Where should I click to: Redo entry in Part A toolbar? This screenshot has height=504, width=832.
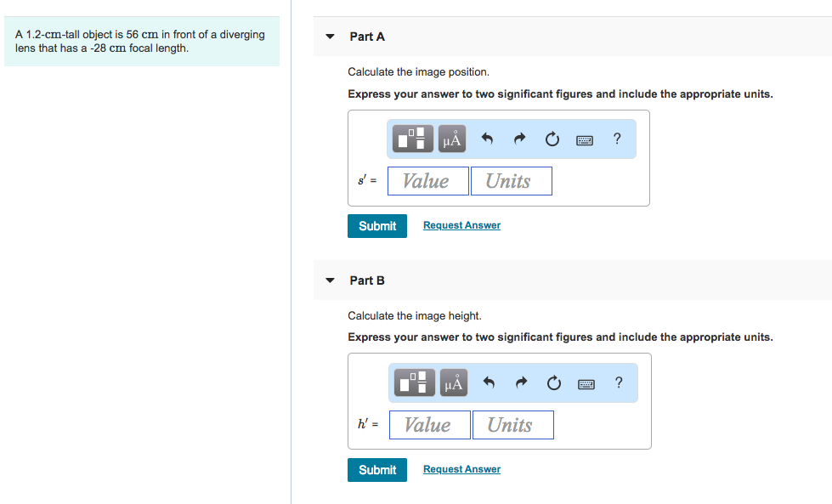coord(520,139)
